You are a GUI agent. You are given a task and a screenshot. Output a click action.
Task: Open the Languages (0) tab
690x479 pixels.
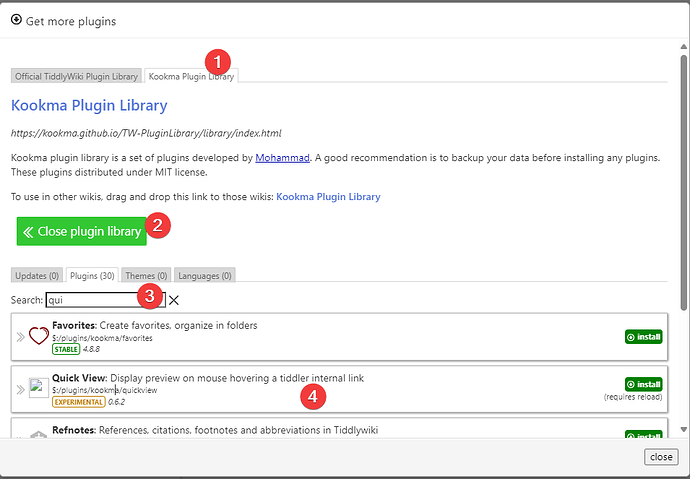coord(204,275)
